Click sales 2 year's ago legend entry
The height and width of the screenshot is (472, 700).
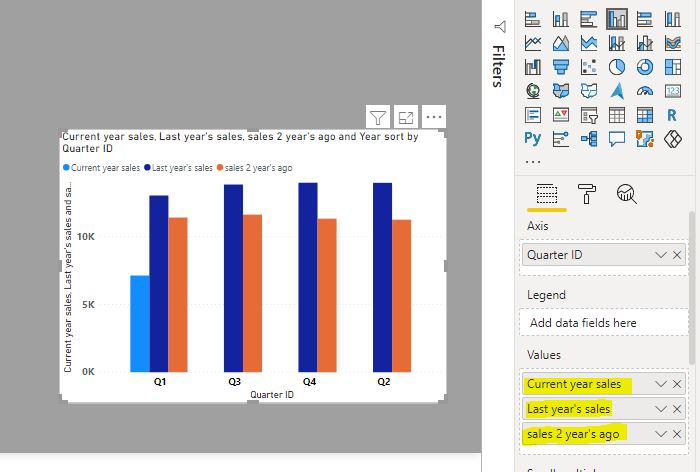254,168
